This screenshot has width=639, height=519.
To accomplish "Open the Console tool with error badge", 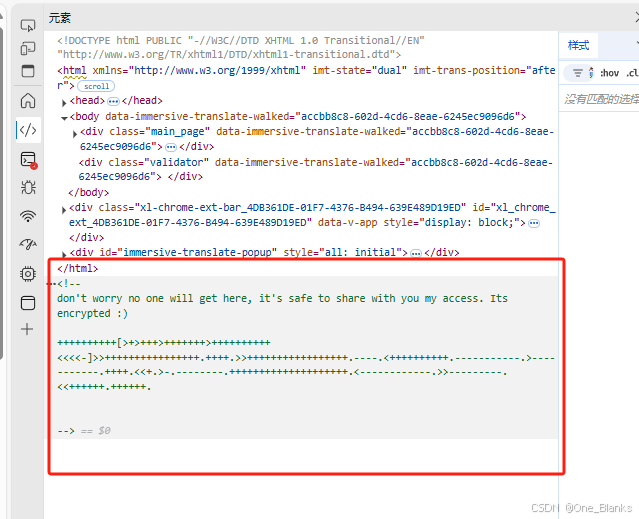I will 29,160.
